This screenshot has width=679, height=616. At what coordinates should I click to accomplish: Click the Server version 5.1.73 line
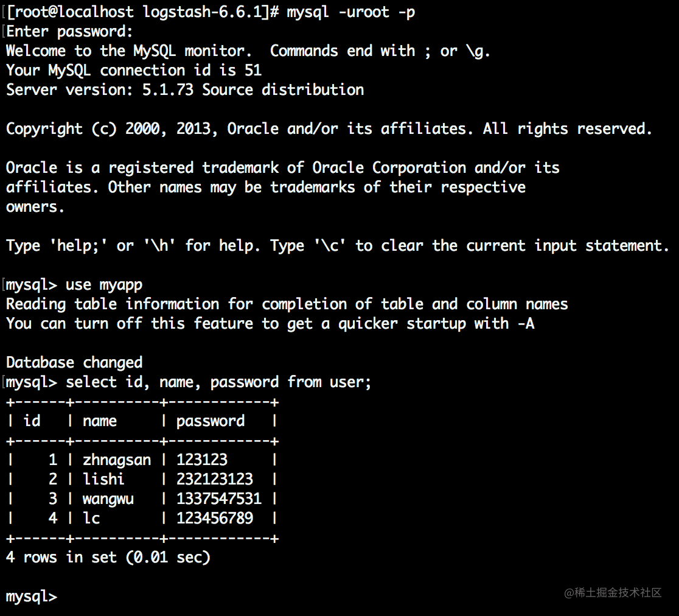coord(185,90)
